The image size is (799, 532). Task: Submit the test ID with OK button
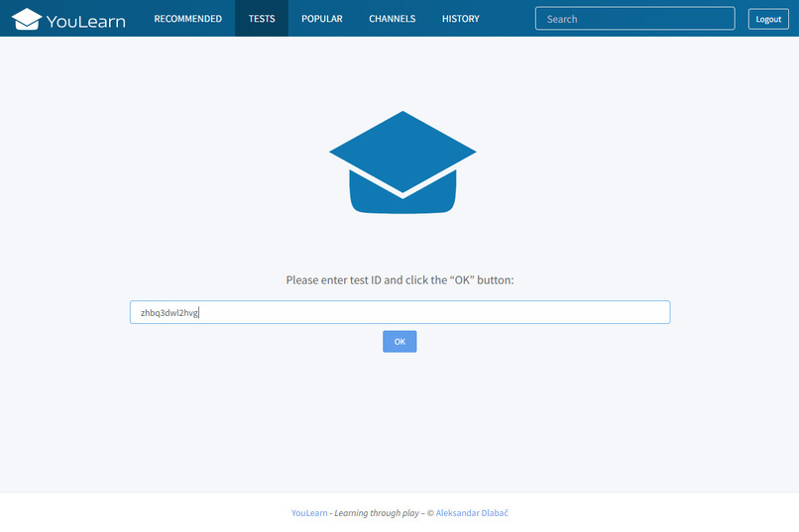point(400,342)
